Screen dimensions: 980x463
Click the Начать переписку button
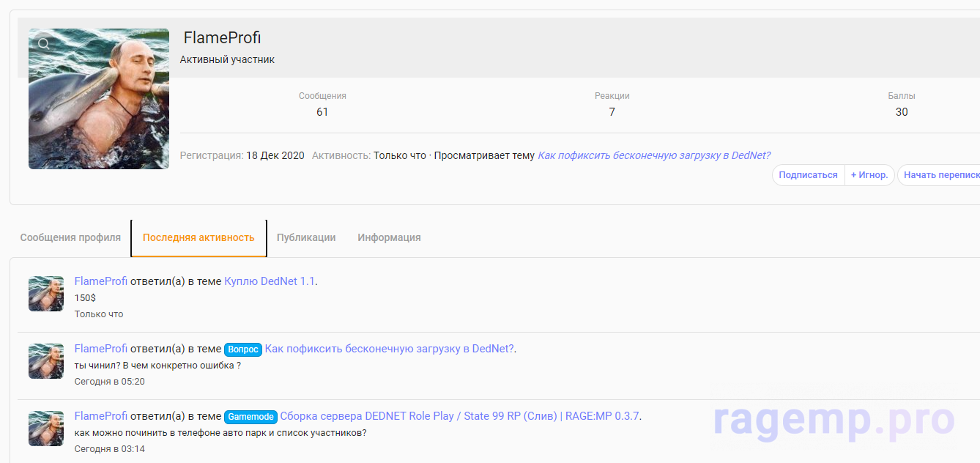tap(940, 175)
